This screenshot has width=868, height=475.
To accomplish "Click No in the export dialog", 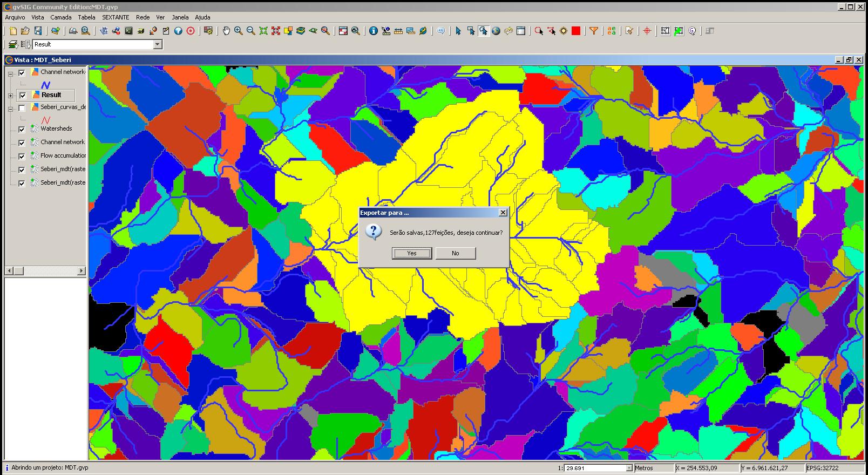I will click(456, 253).
